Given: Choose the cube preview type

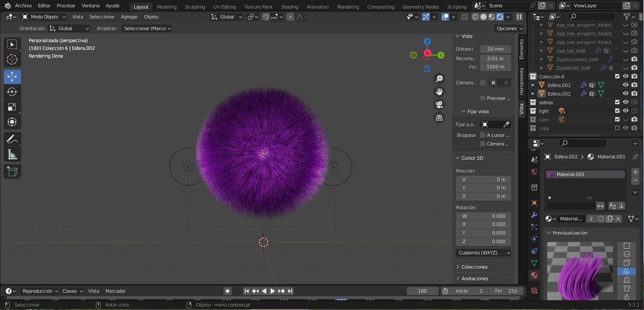Looking at the screenshot, I should [627, 263].
